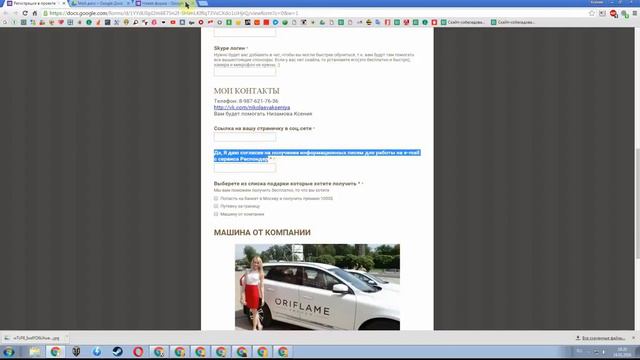Click the Oriflame car photo
Viewport: 640px width, 360px height.
click(318, 287)
